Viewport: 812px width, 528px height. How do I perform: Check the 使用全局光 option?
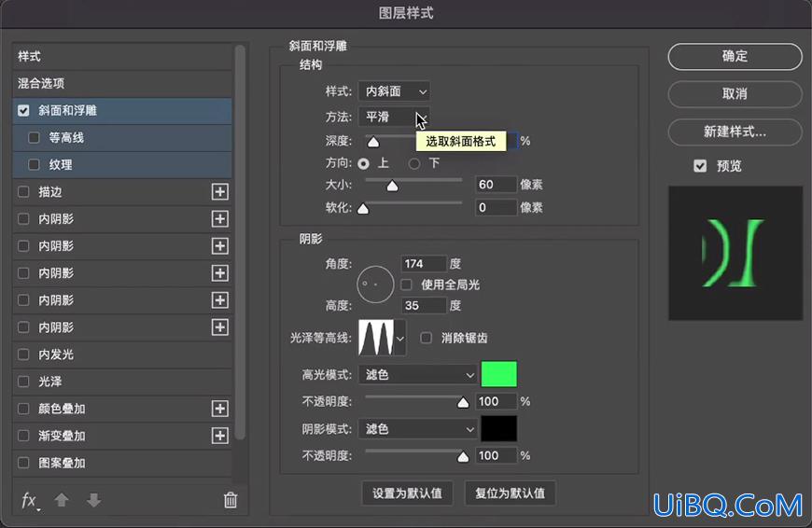pos(407,285)
